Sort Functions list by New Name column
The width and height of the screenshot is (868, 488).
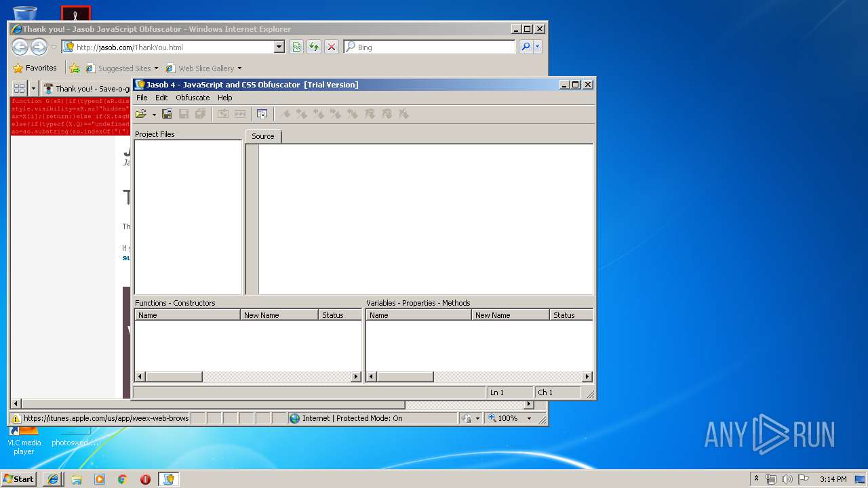click(279, 315)
